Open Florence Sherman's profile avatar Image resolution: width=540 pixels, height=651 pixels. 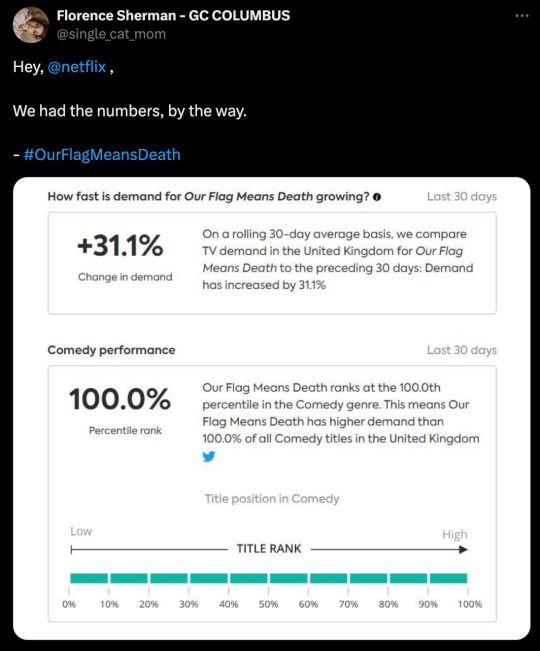[31, 24]
